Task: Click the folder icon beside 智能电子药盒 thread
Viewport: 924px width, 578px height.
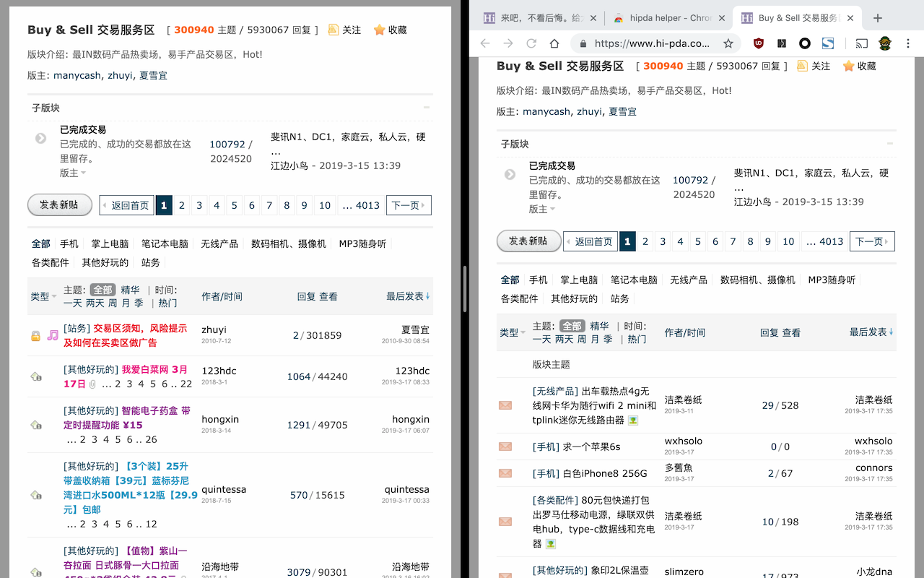Action: click(x=35, y=425)
